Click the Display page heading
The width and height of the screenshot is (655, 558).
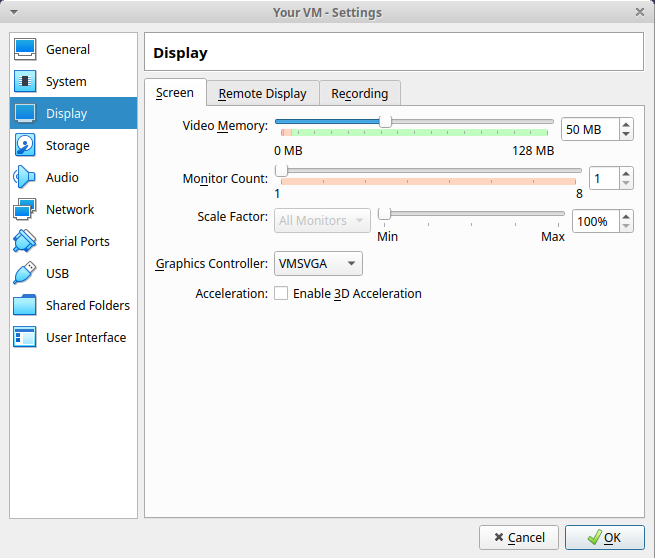pos(180,53)
